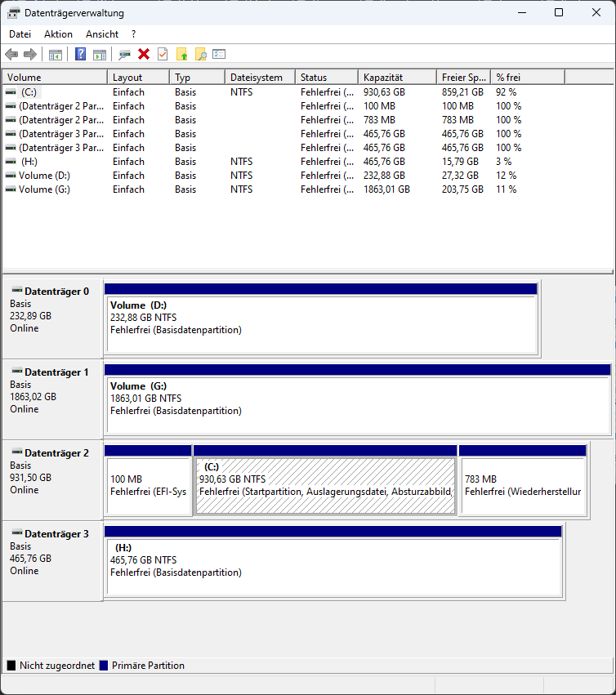Open the Ansicht menu

coord(102,34)
